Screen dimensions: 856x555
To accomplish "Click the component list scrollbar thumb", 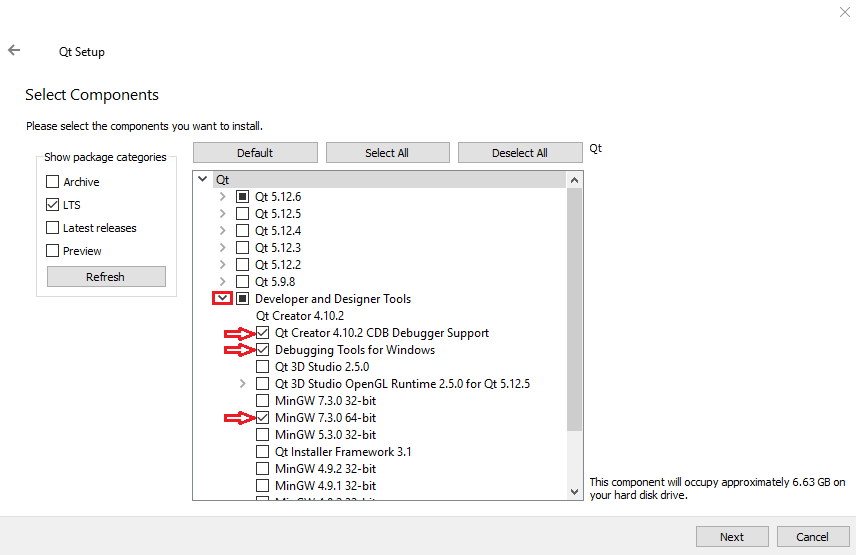I will [574, 309].
